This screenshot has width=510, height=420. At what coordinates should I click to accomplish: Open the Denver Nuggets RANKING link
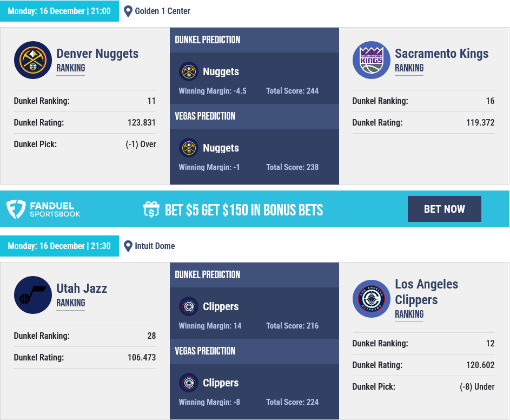[71, 68]
